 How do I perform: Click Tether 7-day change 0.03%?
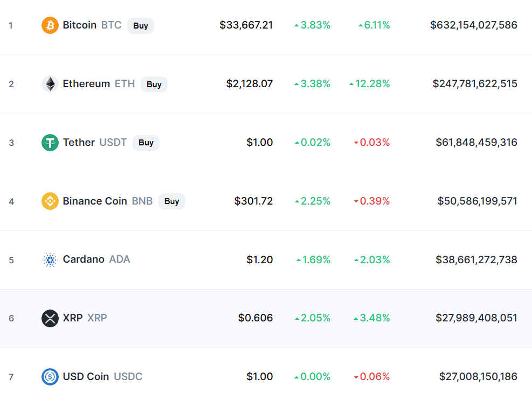click(x=372, y=143)
